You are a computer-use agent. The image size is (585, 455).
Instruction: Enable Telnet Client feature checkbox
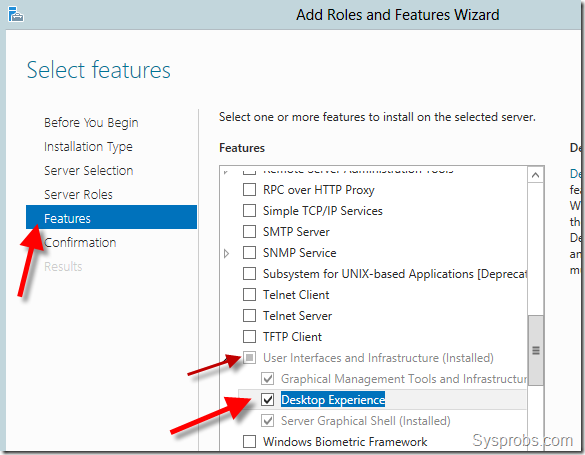pos(249,294)
